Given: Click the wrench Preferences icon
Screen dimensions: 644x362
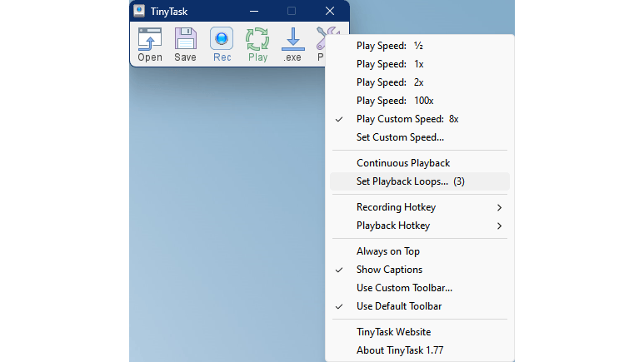Looking at the screenshot, I should [325, 38].
